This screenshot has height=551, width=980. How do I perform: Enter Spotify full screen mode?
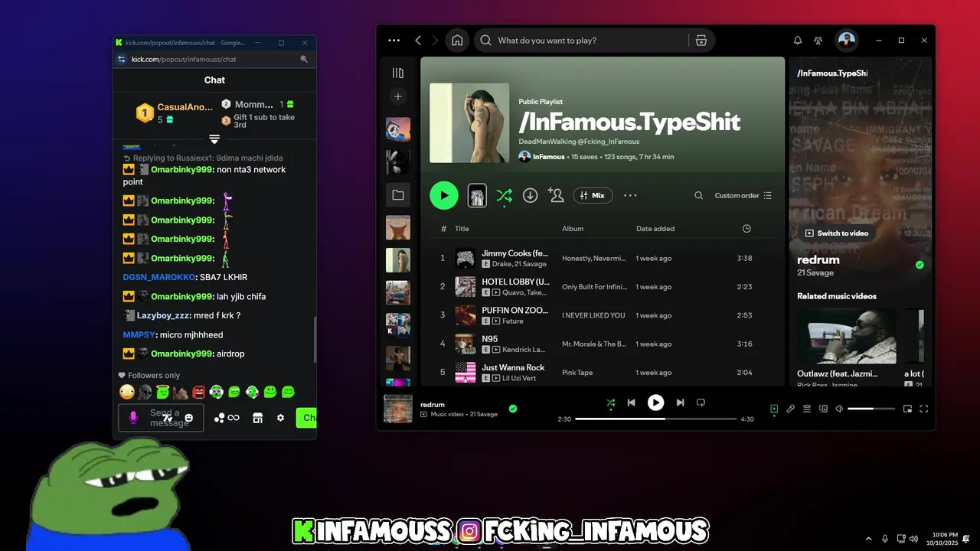coord(924,409)
